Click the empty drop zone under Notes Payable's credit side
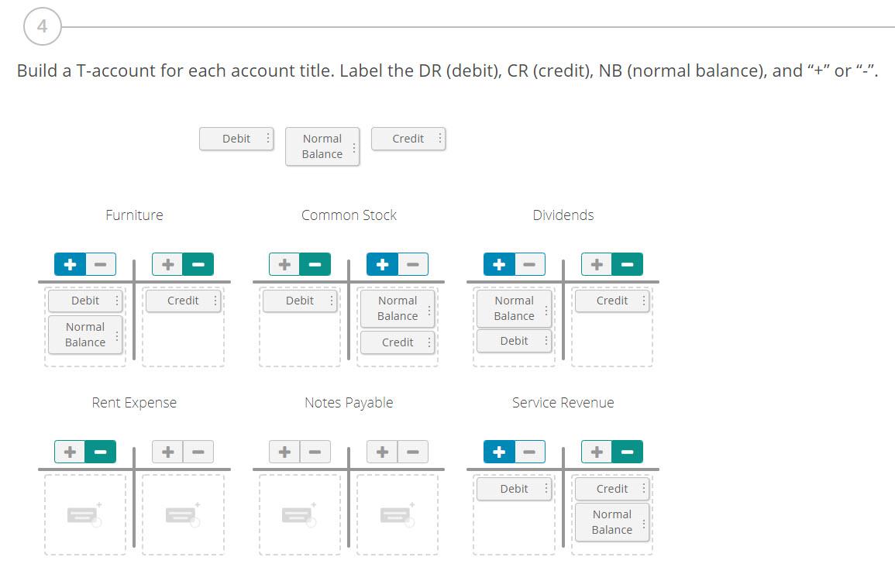 pyautogui.click(x=398, y=515)
